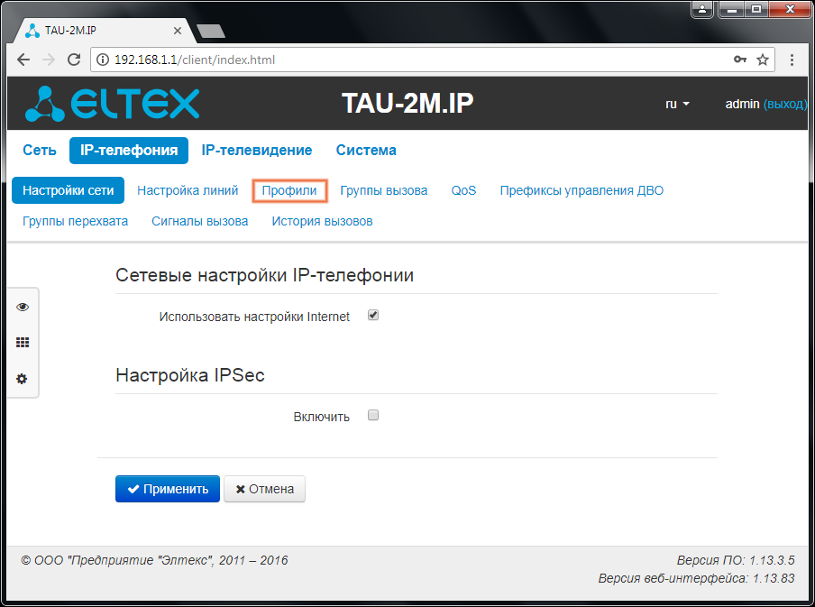Click the Сетевые настройки IP-телефонии heading
815x607 pixels.
point(265,275)
